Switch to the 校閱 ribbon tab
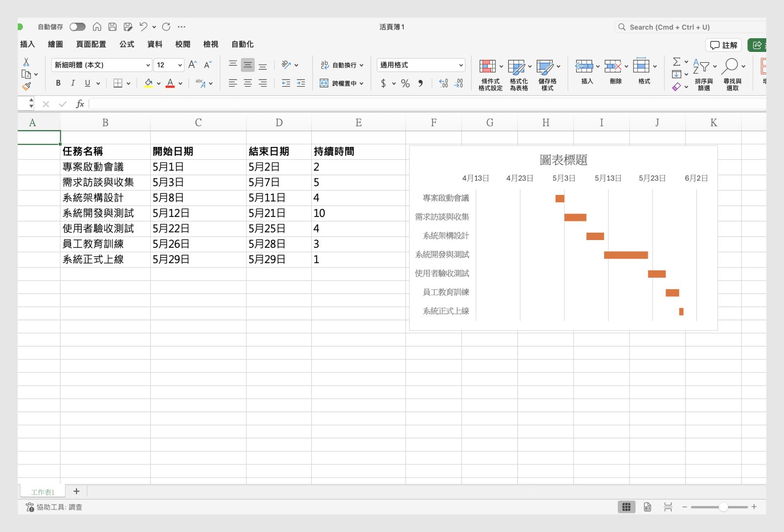 [182, 44]
